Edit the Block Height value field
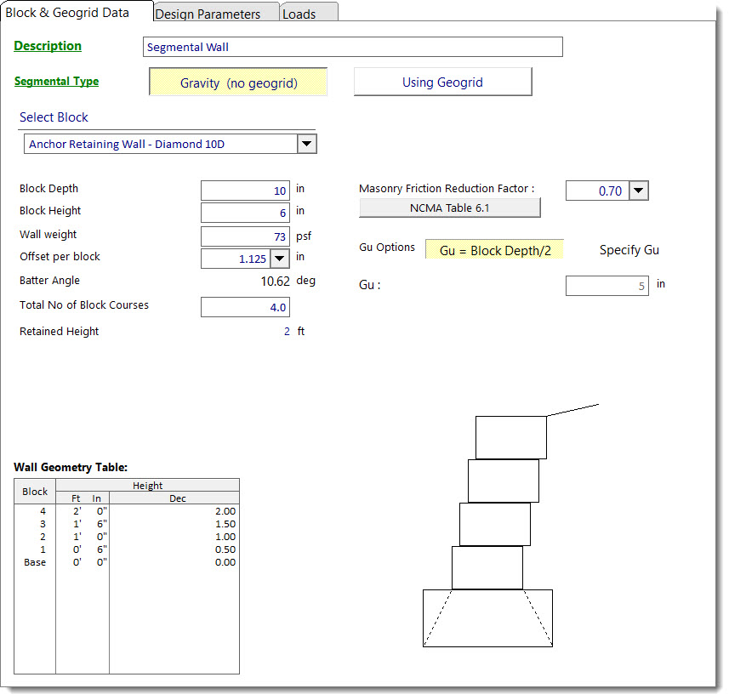 click(245, 213)
